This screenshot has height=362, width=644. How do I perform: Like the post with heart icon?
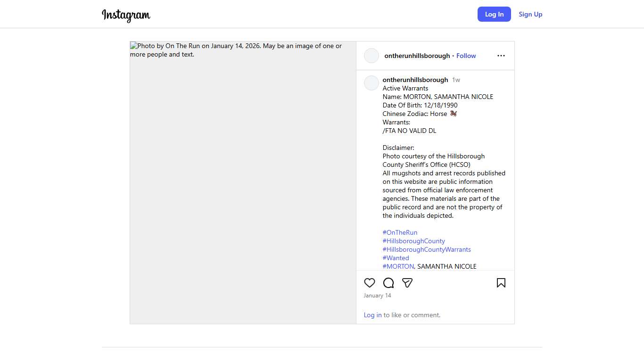[x=370, y=283]
